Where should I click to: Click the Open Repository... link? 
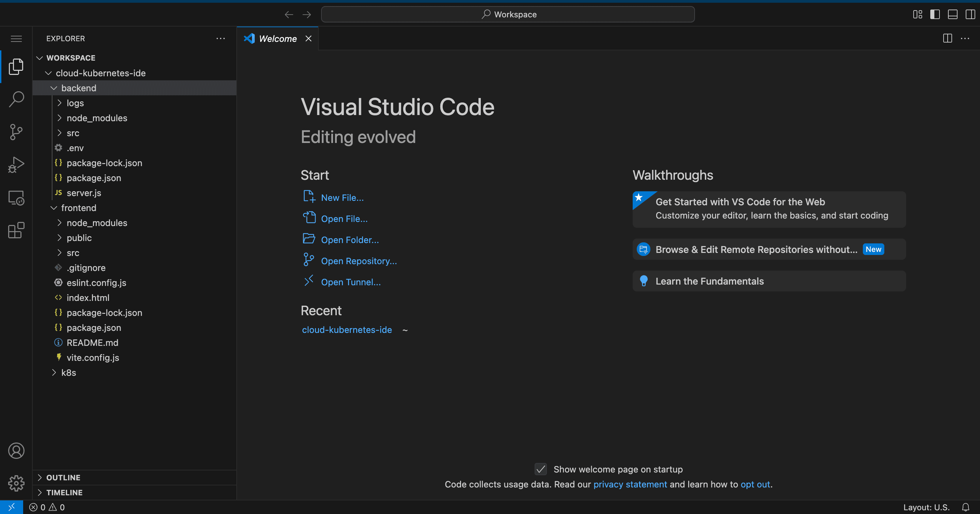coord(359,261)
